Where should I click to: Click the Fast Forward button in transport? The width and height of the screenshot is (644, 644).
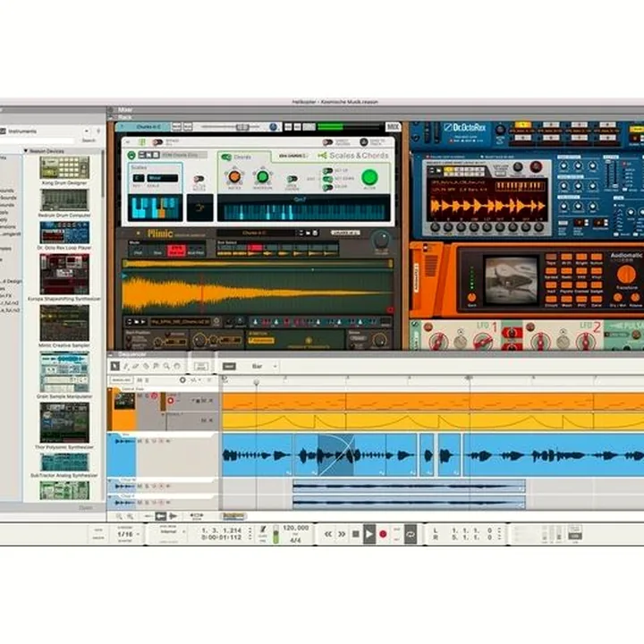pyautogui.click(x=342, y=534)
